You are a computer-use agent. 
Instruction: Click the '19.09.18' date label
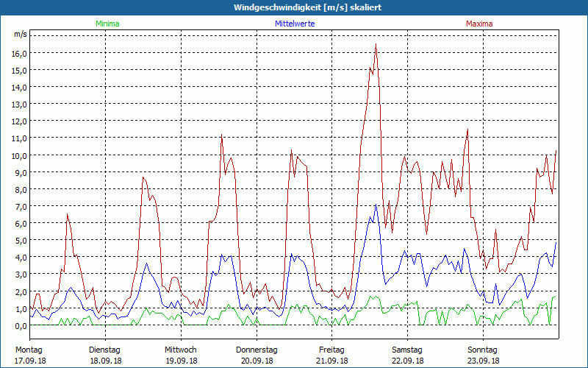(x=182, y=361)
